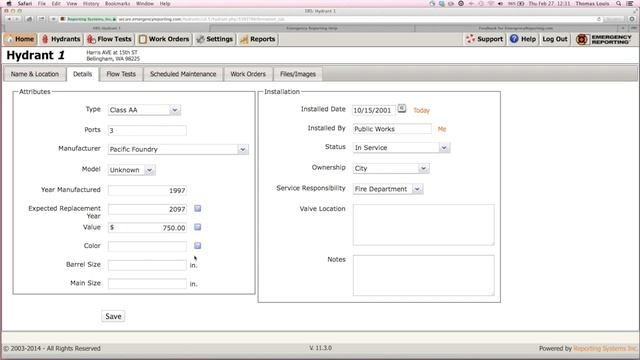Screen dimensions: 640x360
Task: Open the Ownership dropdown showing City
Action: [391, 168]
